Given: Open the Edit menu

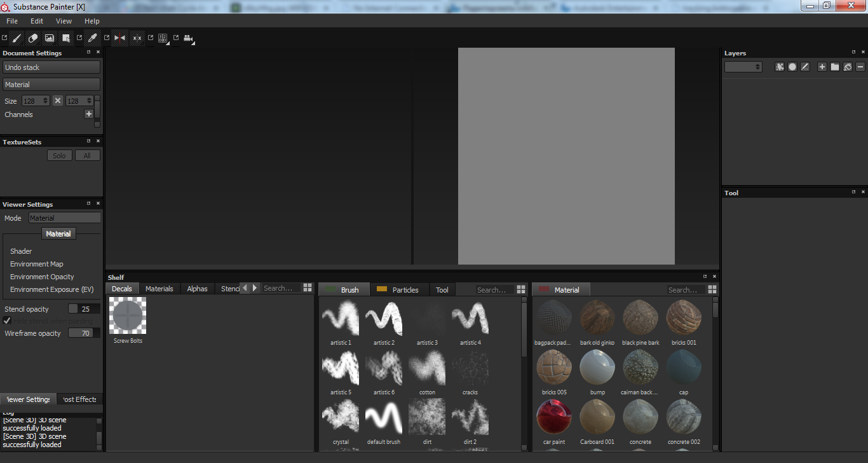Looking at the screenshot, I should 37,21.
